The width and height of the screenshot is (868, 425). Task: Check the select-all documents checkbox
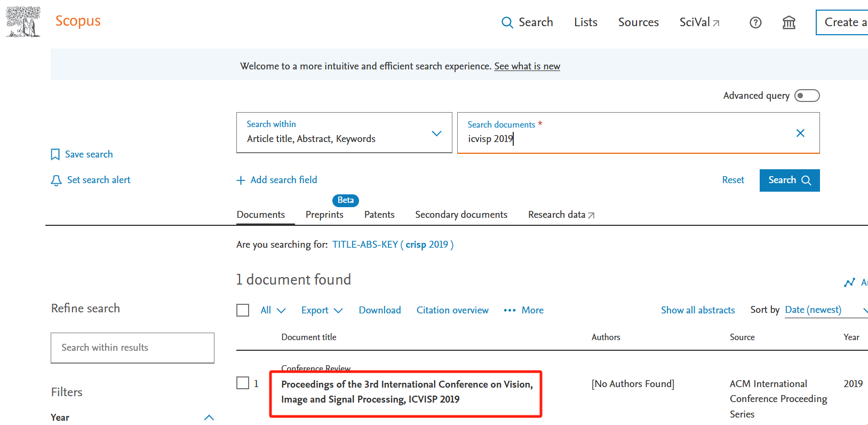pos(243,310)
